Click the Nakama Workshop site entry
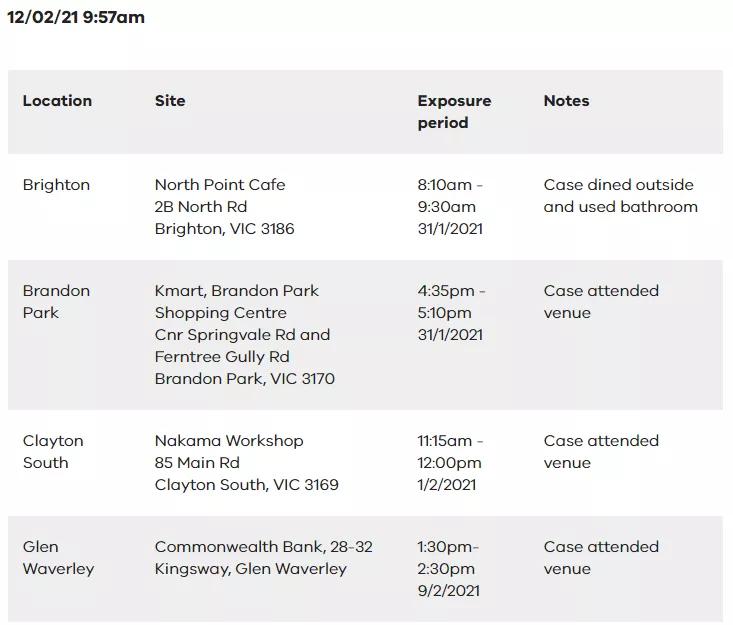Image resolution: width=733 pixels, height=625 pixels. [x=246, y=463]
